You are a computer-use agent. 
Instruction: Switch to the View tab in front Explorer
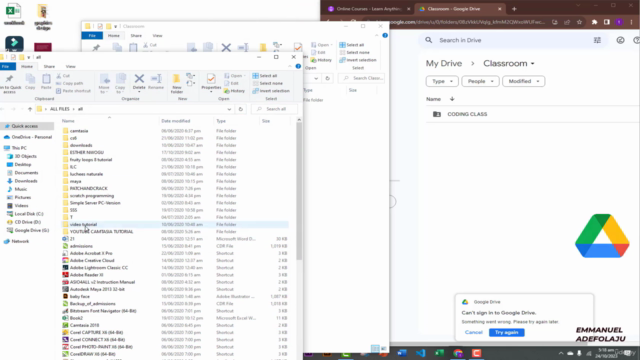[71, 66]
